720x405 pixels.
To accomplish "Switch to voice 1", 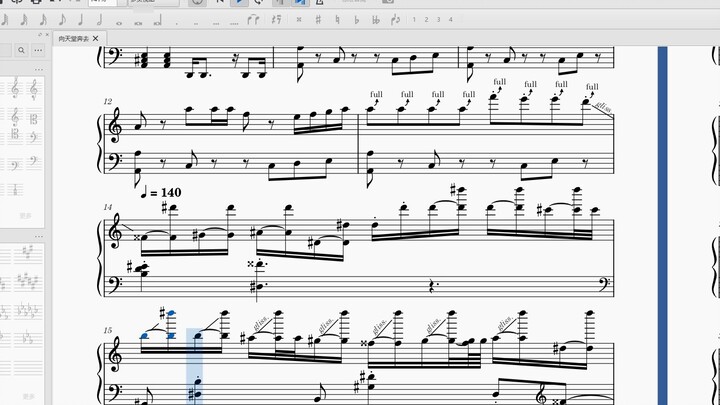I will [x=414, y=20].
